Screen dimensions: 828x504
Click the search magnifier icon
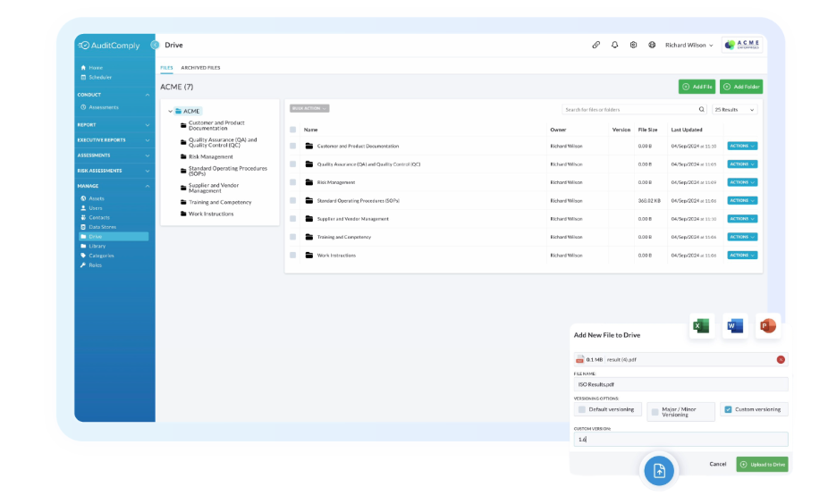[x=701, y=109]
